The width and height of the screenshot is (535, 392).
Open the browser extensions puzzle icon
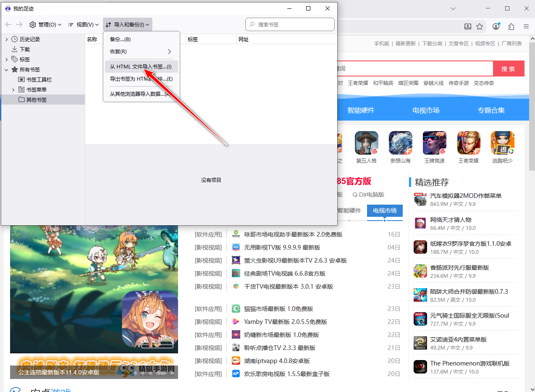(x=511, y=26)
